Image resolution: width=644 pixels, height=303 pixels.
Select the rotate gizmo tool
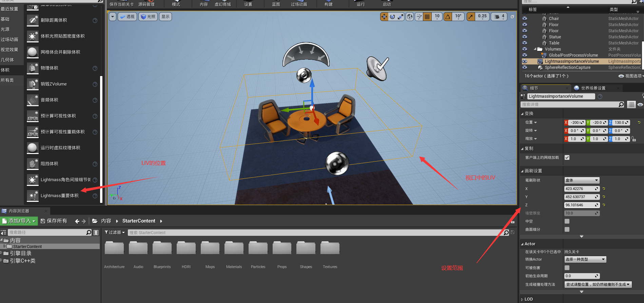point(392,17)
